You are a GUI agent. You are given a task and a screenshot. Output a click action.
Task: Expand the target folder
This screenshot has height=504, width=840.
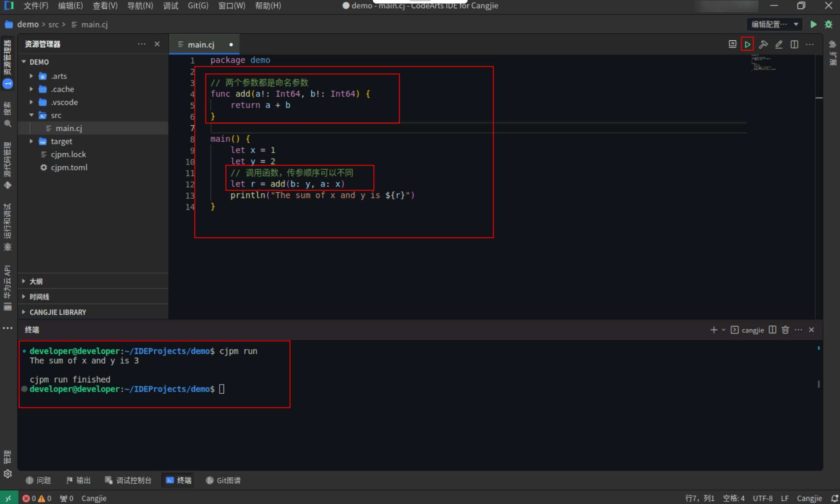pos(31,141)
